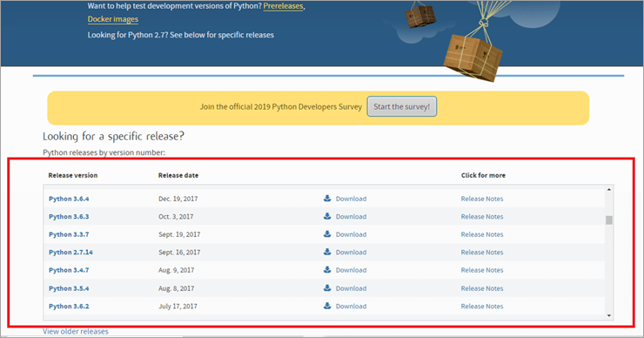
Task: Click Download link for Python 3.3.7
Action: pos(352,234)
